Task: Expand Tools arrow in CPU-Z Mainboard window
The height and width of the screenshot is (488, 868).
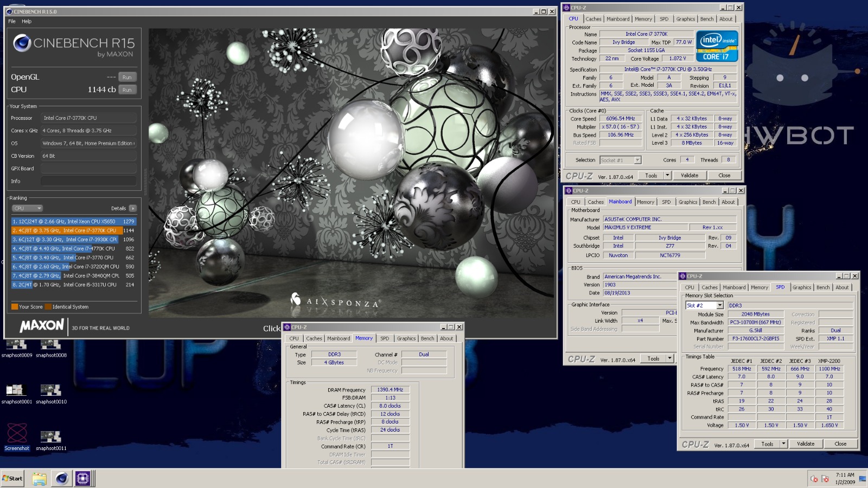Action: [669, 358]
